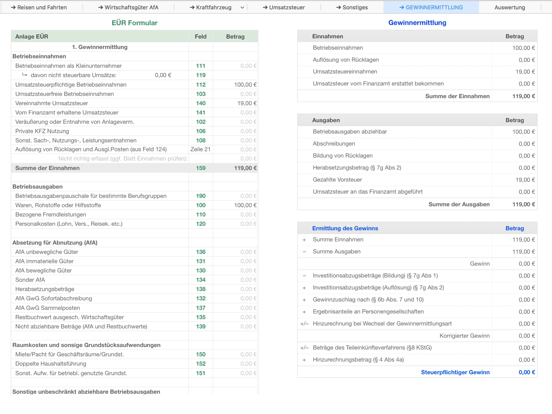Viewport: 552px width, 414px height.
Task: Switch to Wirtschaftsgüter AfA tab
Action: point(128,7)
